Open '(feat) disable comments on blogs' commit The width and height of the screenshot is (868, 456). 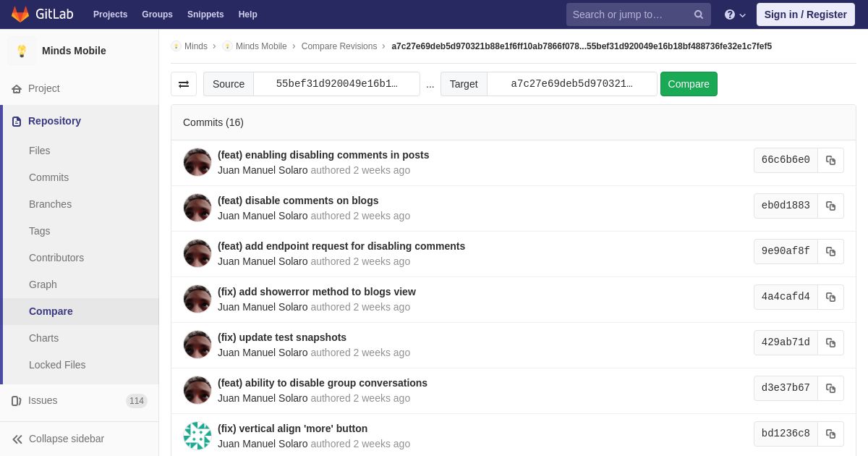coord(298,200)
